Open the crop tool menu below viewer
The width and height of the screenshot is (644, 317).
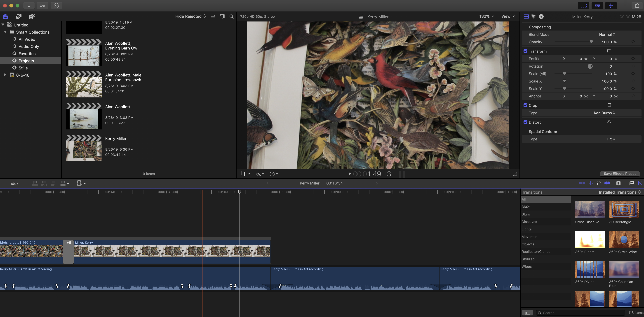tap(245, 174)
